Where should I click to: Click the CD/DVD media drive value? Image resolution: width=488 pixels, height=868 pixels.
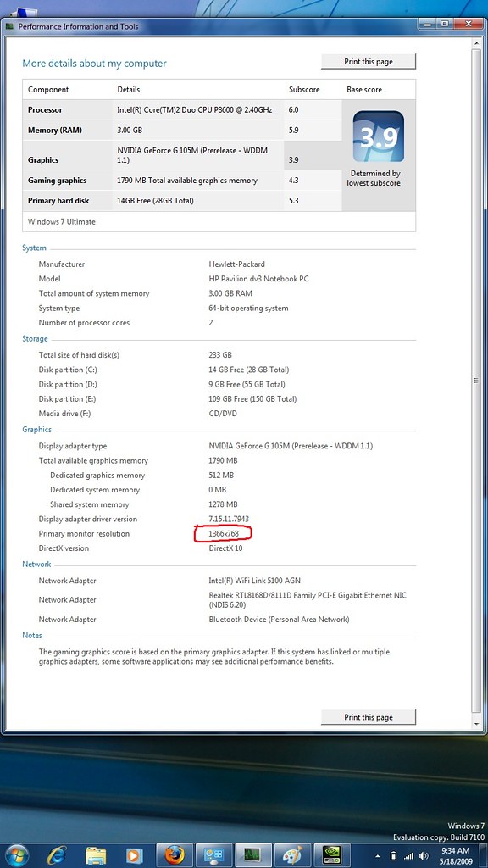pyautogui.click(x=223, y=414)
